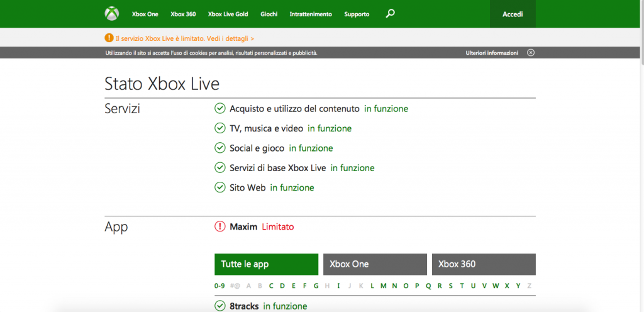The image size is (644, 312).
Task: Jump to apps starting with Q
Action: tap(428, 286)
